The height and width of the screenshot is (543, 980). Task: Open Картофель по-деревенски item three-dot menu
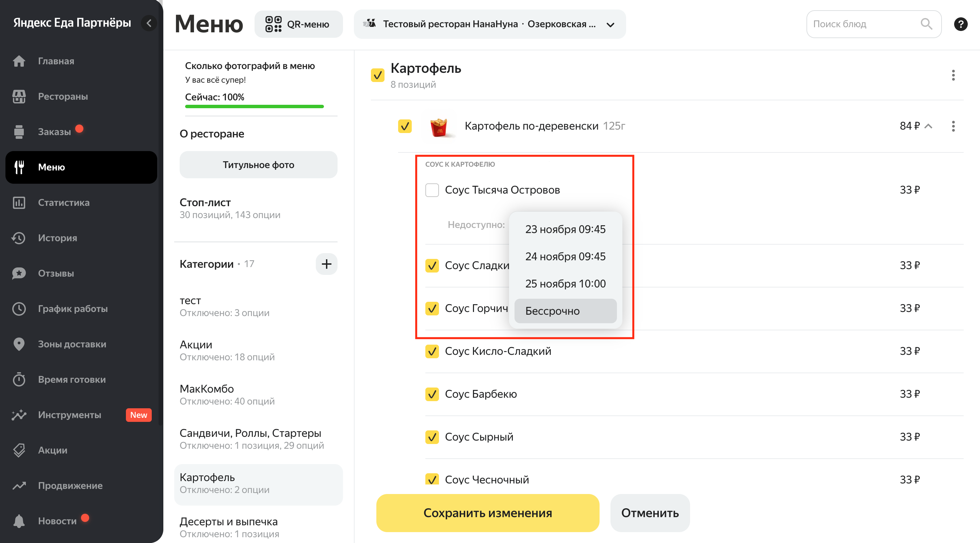pyautogui.click(x=953, y=126)
